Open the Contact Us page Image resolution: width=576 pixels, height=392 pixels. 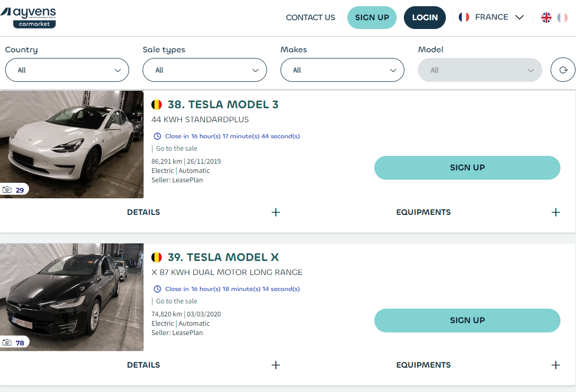coord(311,18)
